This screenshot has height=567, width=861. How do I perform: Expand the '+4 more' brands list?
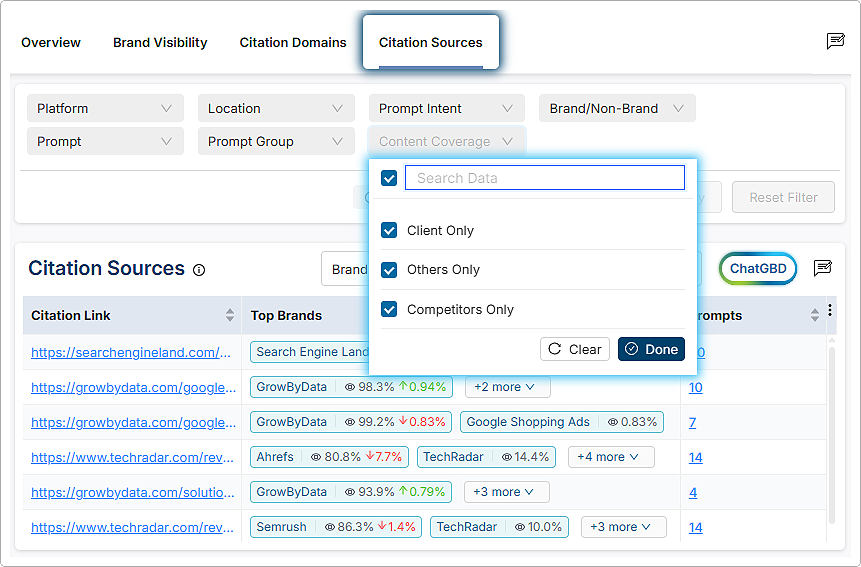(610, 457)
